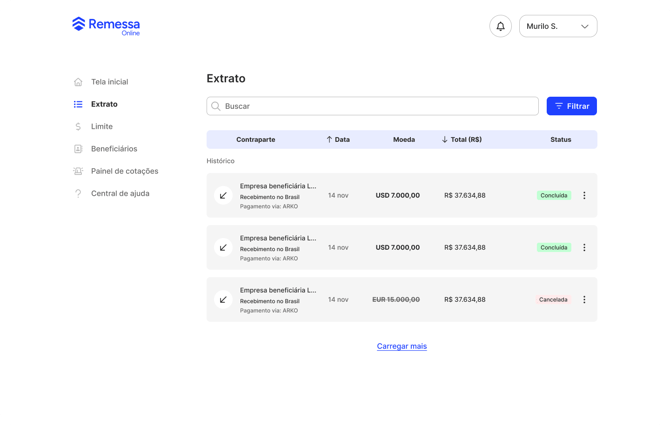
Task: Click the question mark icon for Central de ajuda
Action: coord(78,194)
